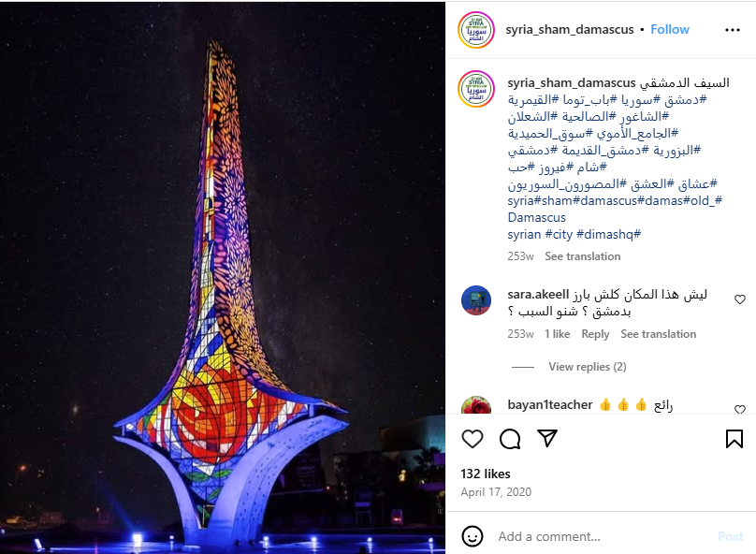Screen dimensions: 756x554
Task: Show caption translation via See translation
Action: (x=582, y=256)
